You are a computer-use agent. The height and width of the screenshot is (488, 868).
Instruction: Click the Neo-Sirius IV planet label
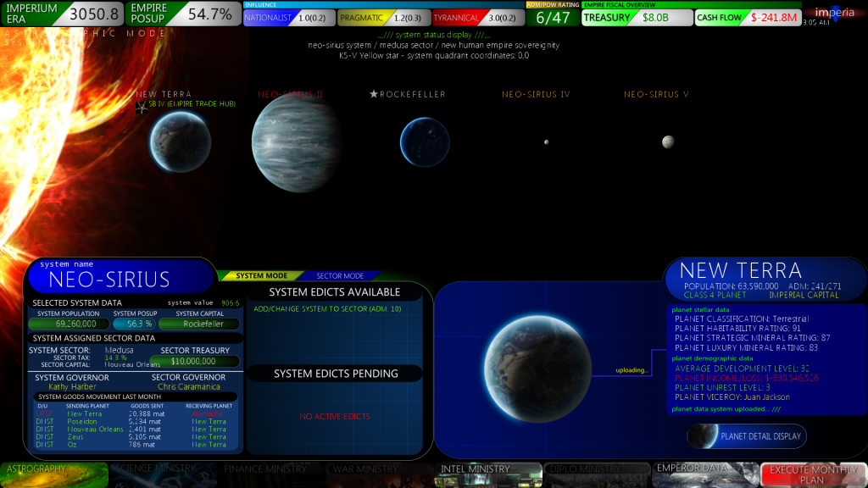click(536, 94)
